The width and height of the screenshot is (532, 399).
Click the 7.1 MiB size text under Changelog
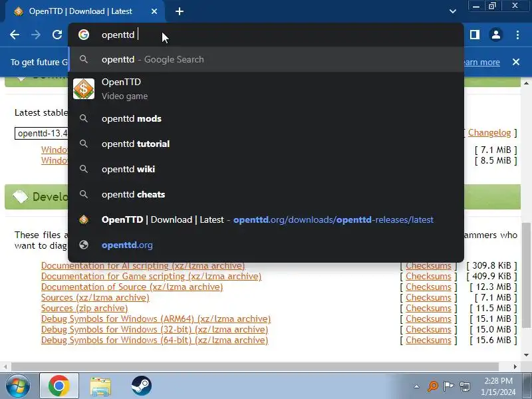coord(496,150)
